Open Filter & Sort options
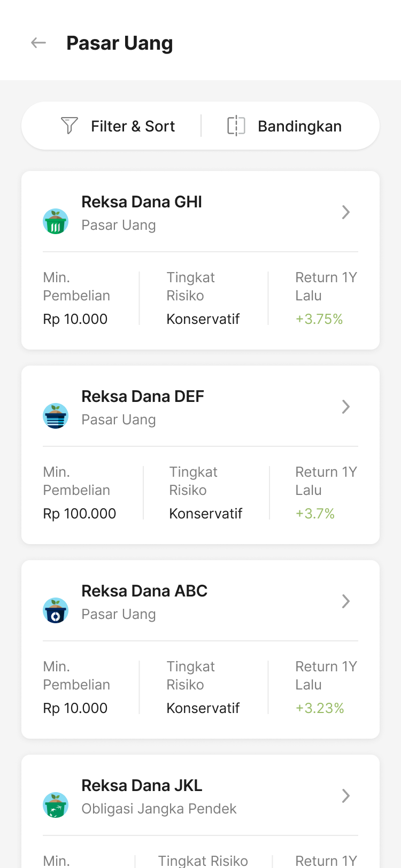 [x=133, y=126]
